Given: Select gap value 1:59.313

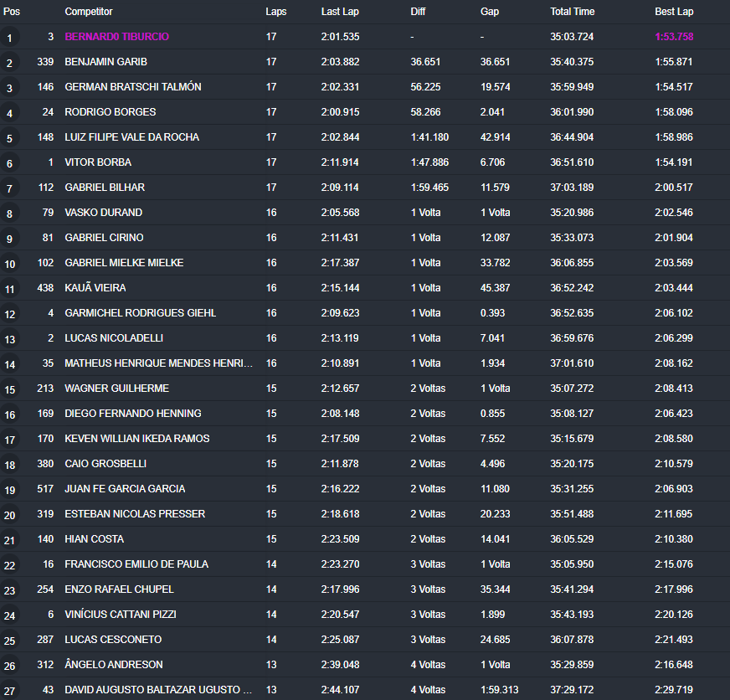Looking at the screenshot, I should 499,690.
